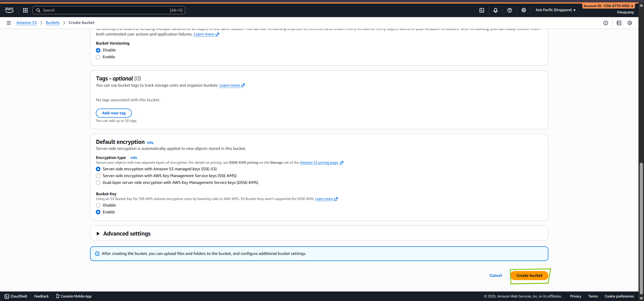Choose SSE-KMS encryption type
This screenshot has height=301, width=644.
(98, 176)
